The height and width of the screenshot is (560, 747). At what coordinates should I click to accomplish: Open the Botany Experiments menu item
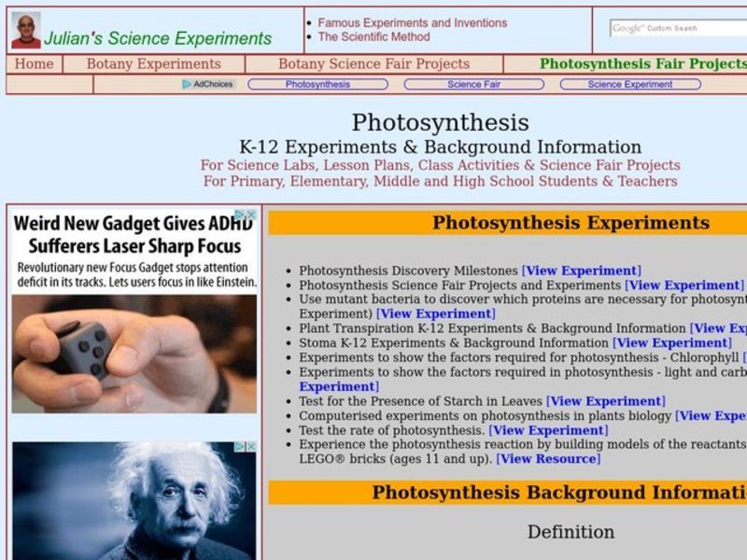[153, 63]
